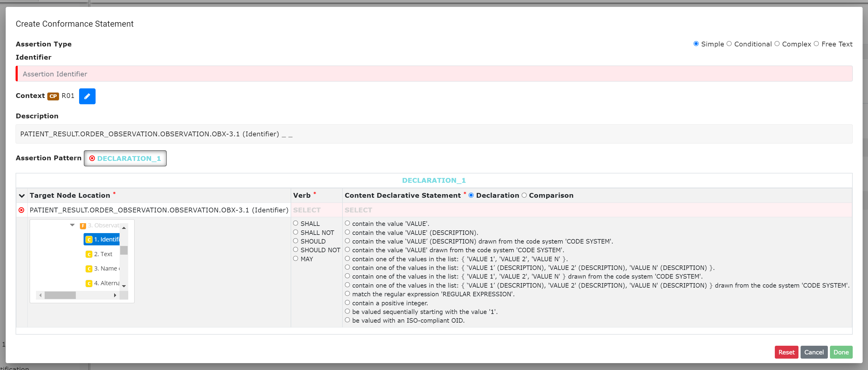Viewport: 868px width, 370px height.
Task: Select the 'Conditional' assertion type
Action: (x=729, y=43)
